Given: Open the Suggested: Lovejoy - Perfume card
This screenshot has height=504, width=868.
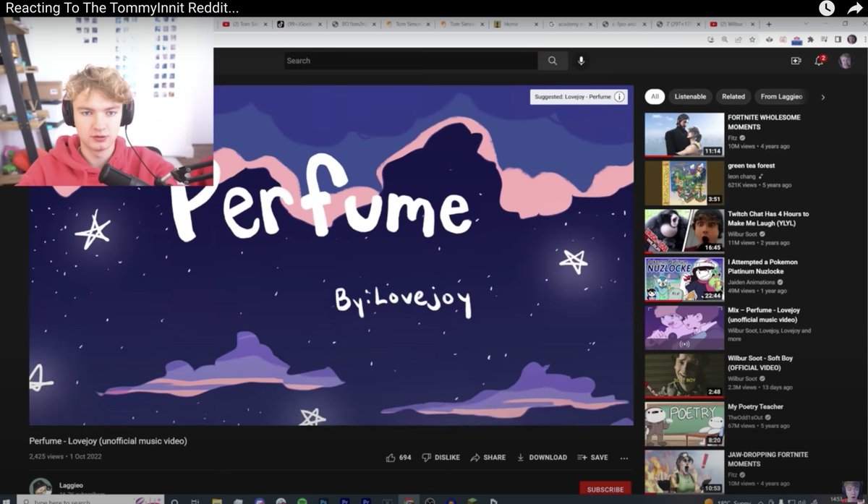Looking at the screenshot, I should 578,97.
